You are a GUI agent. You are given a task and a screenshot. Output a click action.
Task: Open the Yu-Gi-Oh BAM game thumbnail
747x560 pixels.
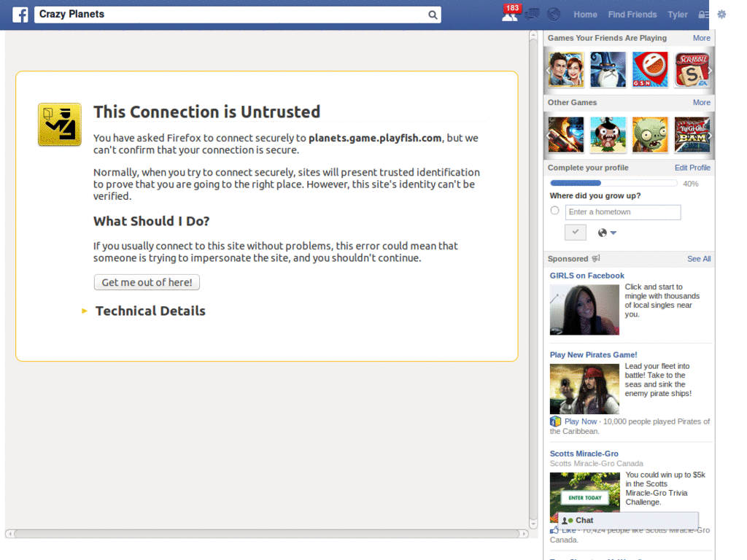pyautogui.click(x=692, y=135)
